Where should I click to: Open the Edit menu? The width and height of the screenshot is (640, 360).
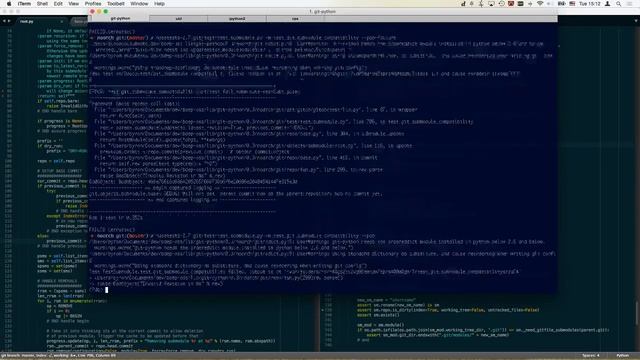[58, 4]
